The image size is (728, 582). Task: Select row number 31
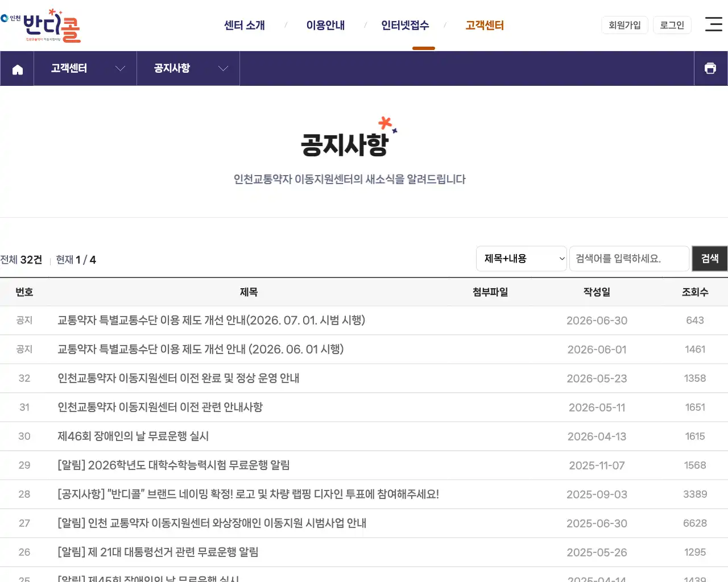pos(24,408)
